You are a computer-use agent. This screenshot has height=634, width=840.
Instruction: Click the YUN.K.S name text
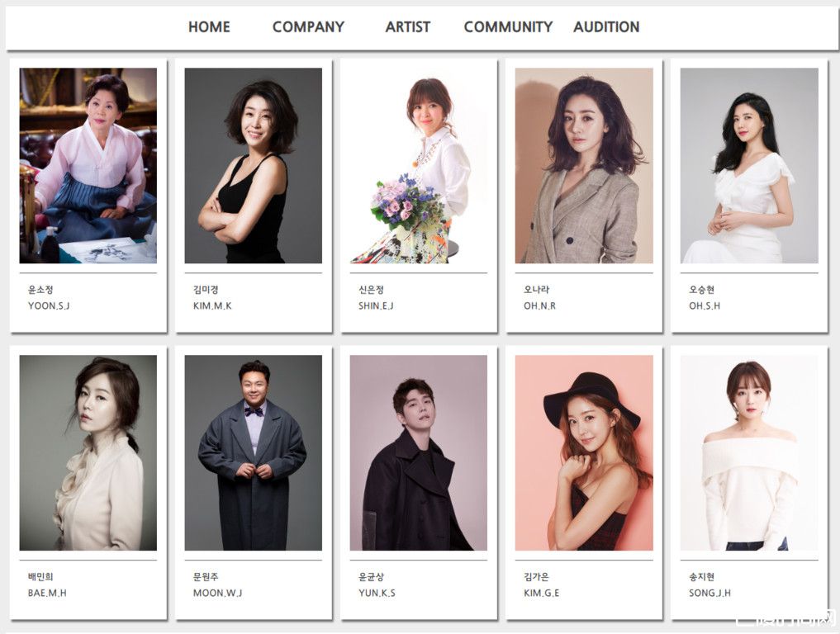click(x=377, y=593)
